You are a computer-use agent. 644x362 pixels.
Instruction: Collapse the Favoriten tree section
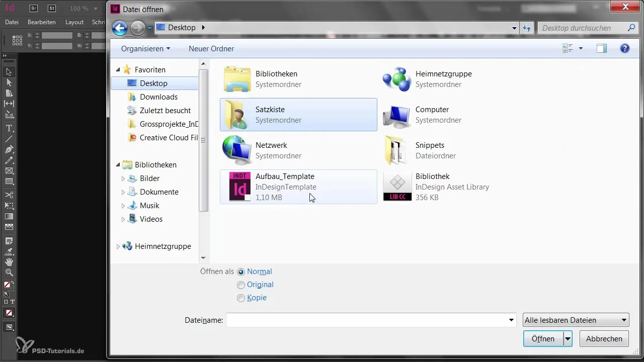[x=118, y=70]
